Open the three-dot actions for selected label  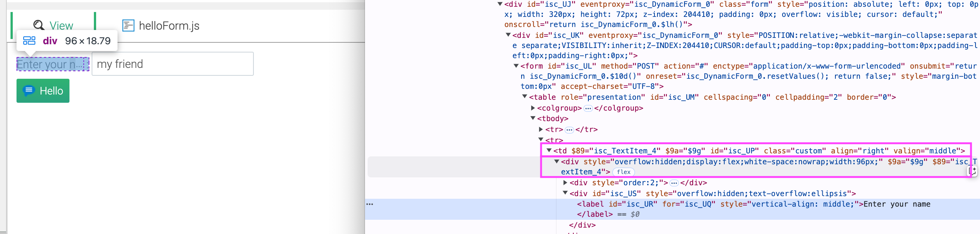(370, 204)
